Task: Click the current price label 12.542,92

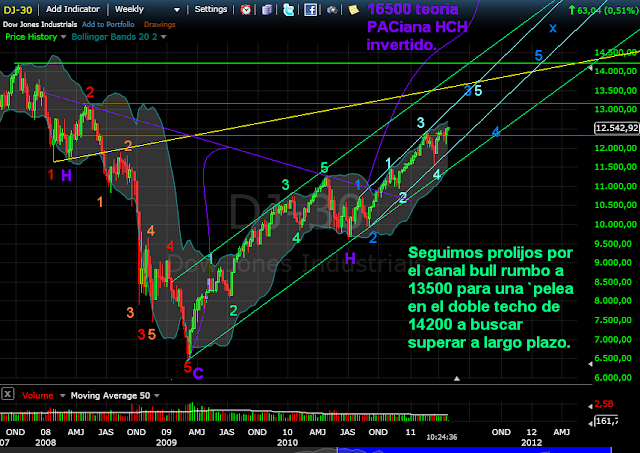Action: click(616, 128)
